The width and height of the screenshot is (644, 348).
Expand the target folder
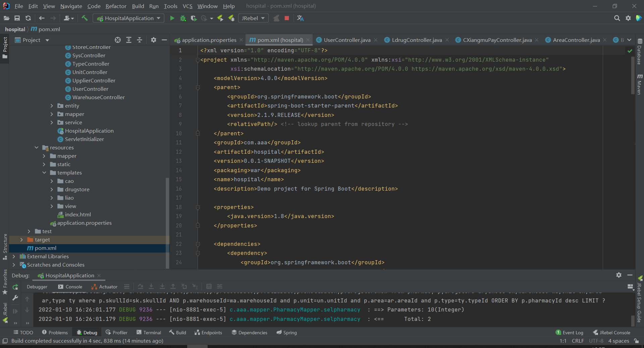(21, 239)
